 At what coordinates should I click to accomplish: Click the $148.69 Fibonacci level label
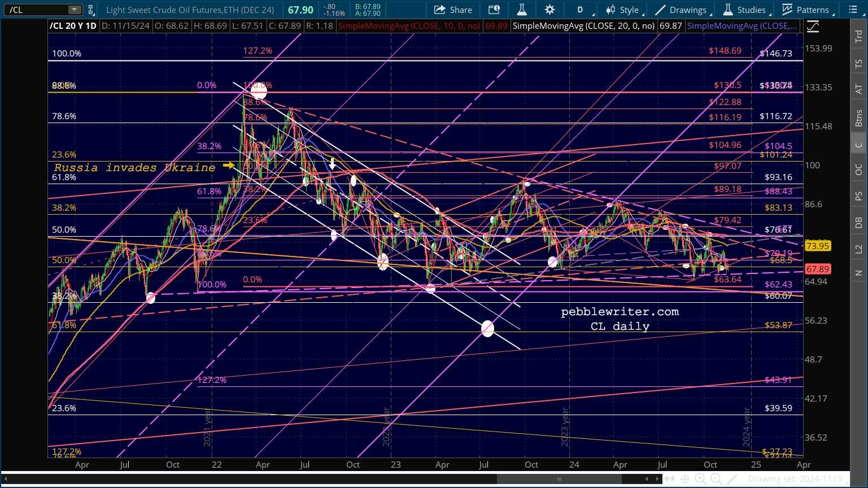coord(725,51)
